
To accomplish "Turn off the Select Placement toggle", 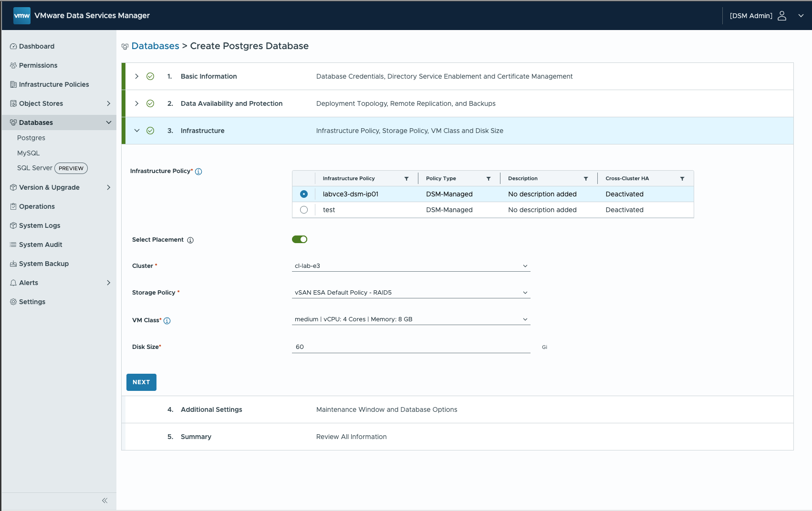I will 300,239.
